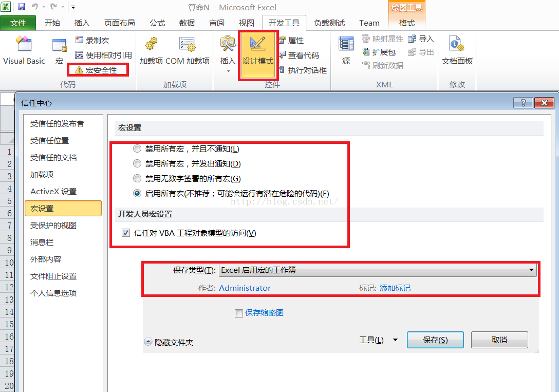Screen dimensions: 559x392
Task: Select 启用所有宏 radio option
Action: coord(137,193)
